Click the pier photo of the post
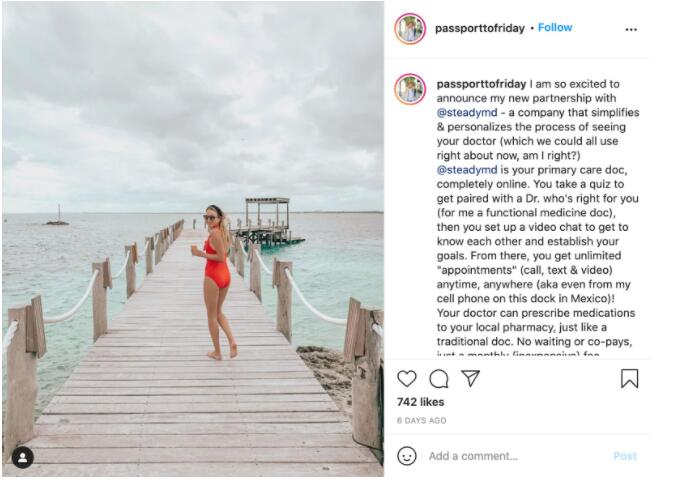 [192, 238]
